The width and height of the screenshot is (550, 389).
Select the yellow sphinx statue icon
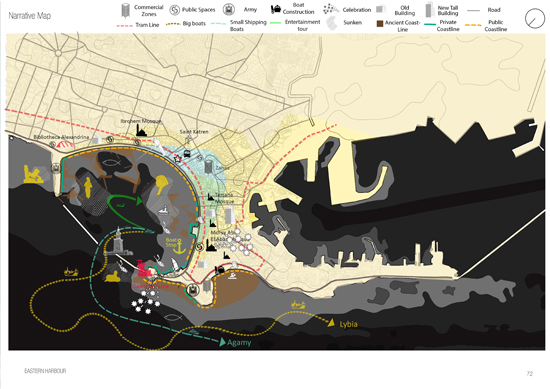point(113,277)
